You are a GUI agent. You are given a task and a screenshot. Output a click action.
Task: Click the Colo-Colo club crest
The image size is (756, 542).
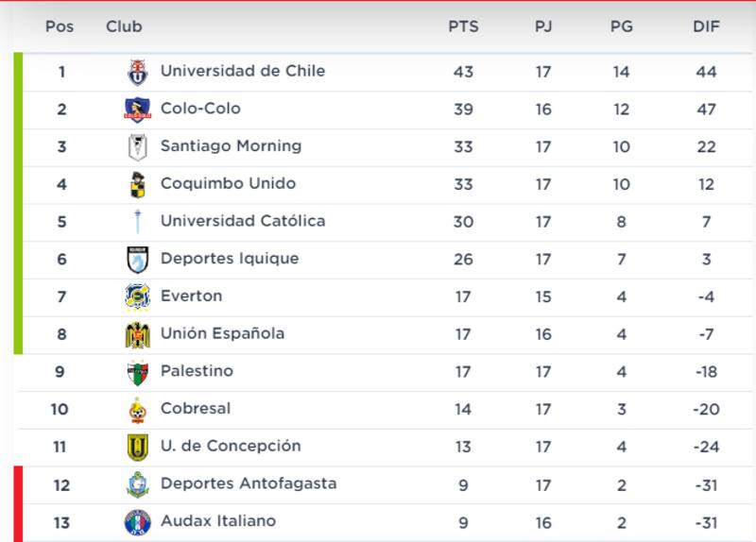(x=138, y=110)
